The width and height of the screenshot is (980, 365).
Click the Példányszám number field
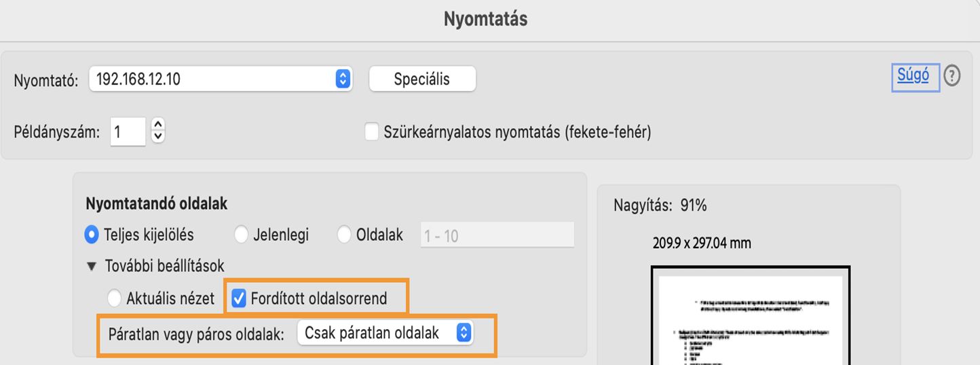(x=128, y=131)
